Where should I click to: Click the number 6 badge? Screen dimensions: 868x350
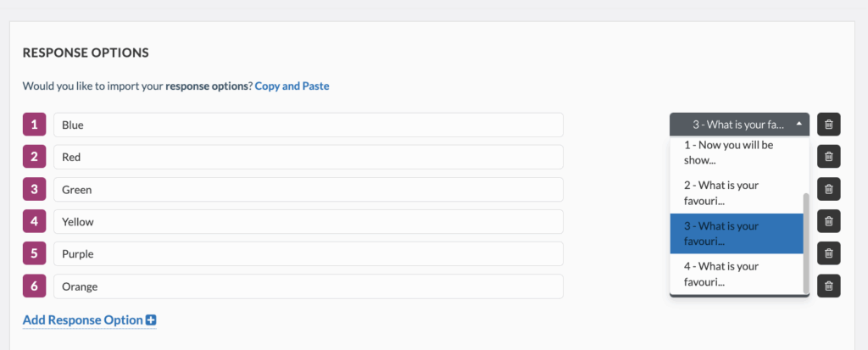click(34, 286)
